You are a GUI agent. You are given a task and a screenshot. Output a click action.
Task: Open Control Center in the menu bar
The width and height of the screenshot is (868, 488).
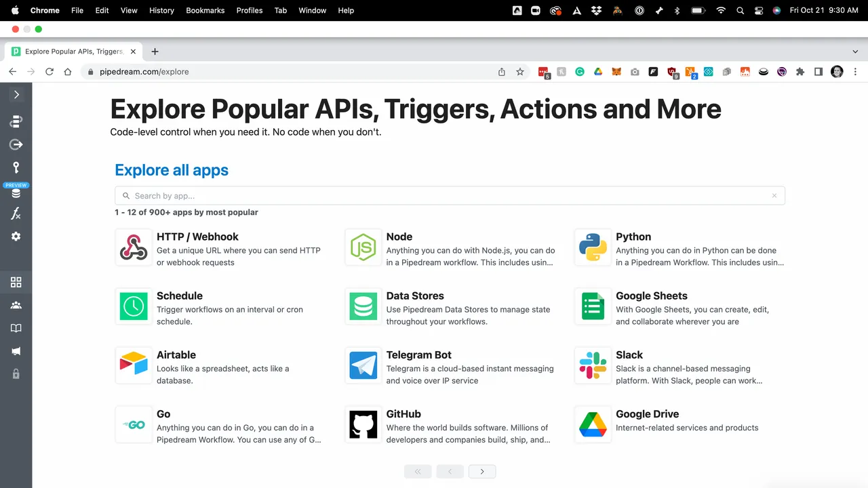(759, 10)
